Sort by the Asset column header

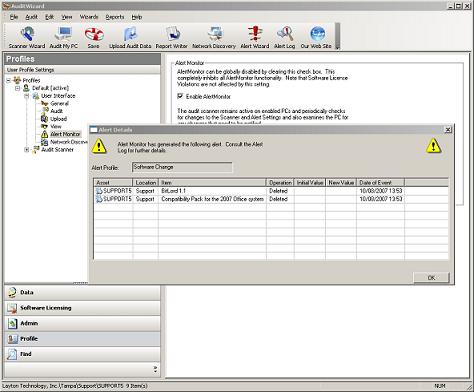coord(113,183)
